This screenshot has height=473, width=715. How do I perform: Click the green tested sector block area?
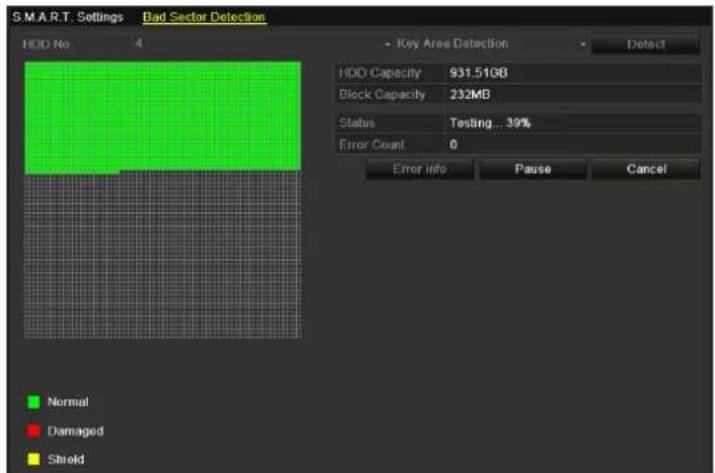(163, 116)
